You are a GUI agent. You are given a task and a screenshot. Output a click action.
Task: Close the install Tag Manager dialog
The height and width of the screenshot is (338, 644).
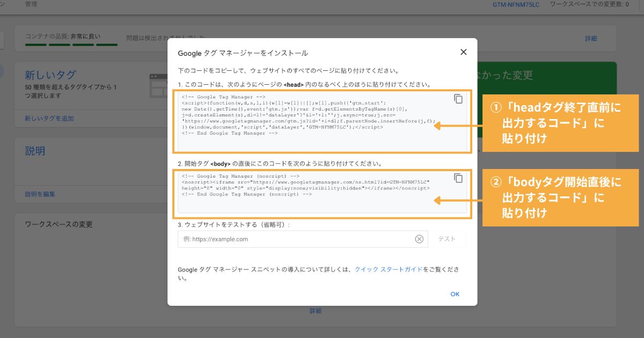464,52
